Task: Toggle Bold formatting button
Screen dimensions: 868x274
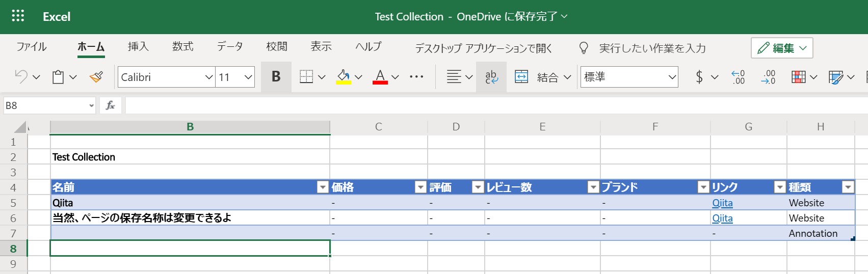Action: 276,77
